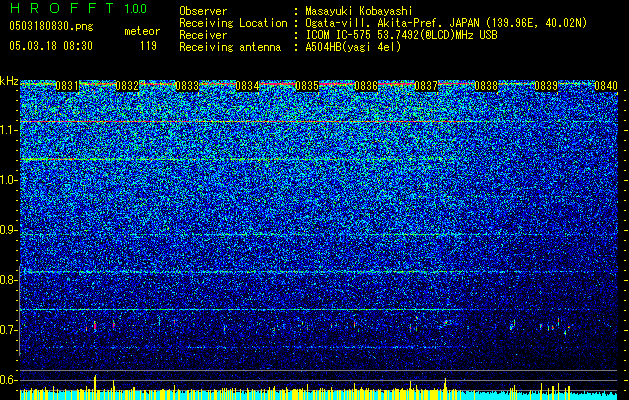Click the 'meteor' label
Viewport: 629px width, 400px height.
pos(142,31)
